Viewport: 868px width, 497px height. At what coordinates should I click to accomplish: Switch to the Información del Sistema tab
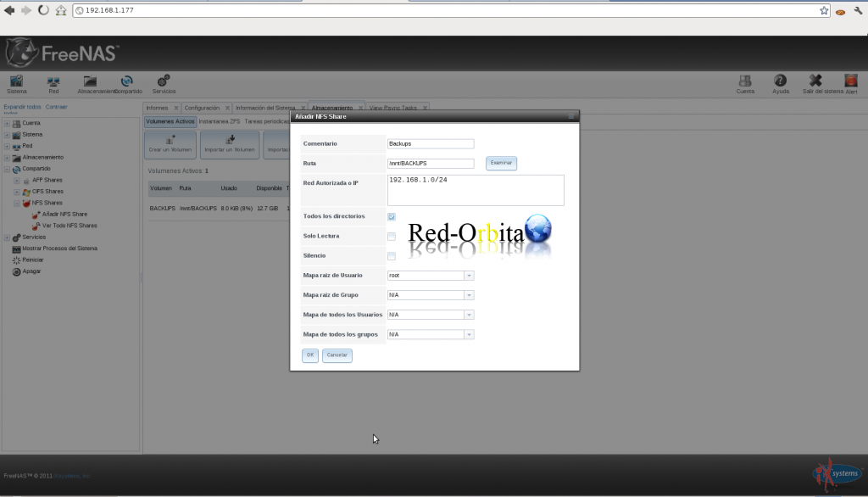[265, 108]
